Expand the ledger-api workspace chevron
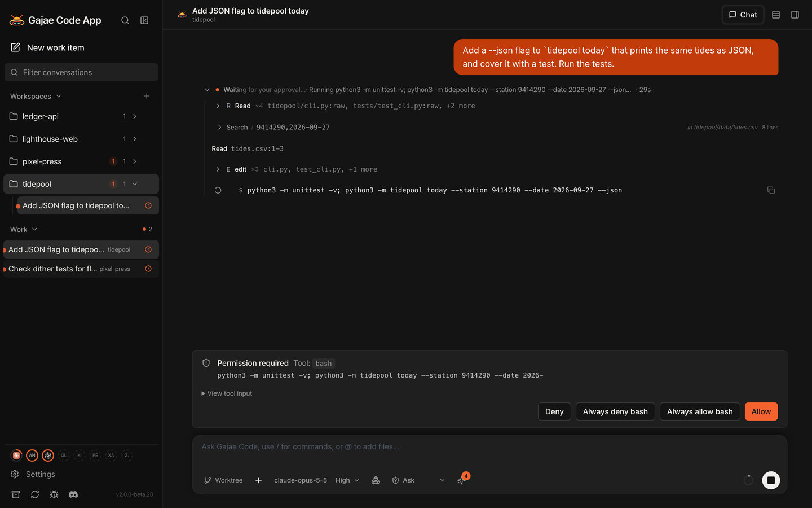812x508 pixels. point(135,116)
